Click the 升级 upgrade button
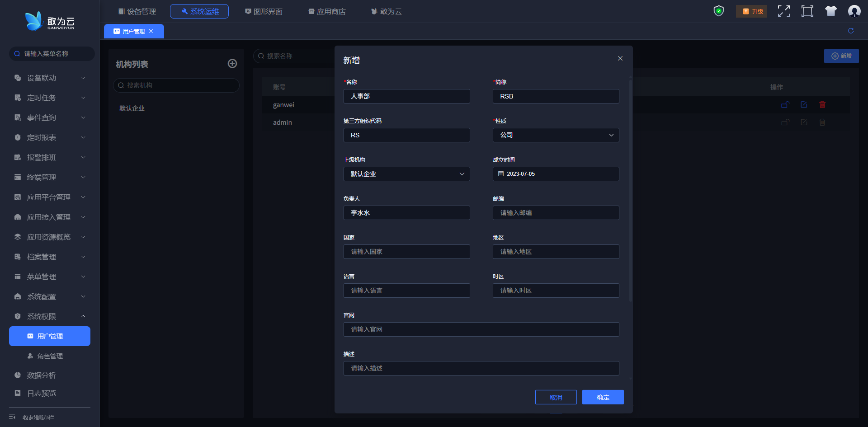This screenshot has width=868, height=427. pyautogui.click(x=751, y=11)
